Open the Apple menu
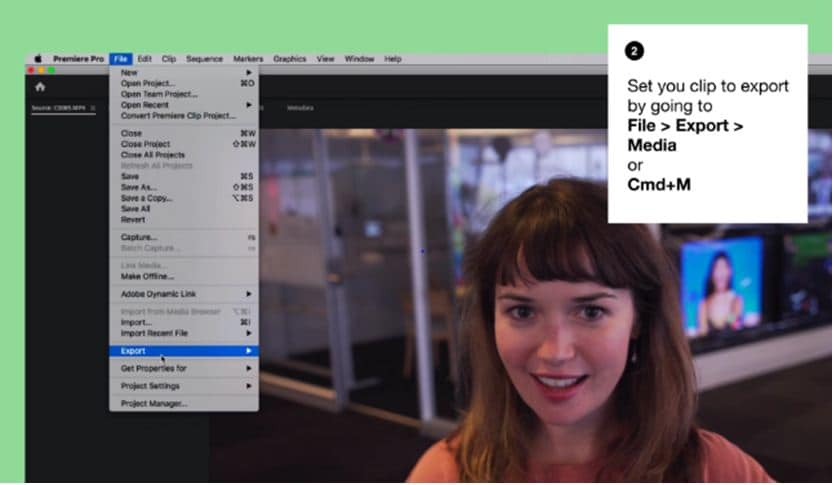 click(x=38, y=59)
